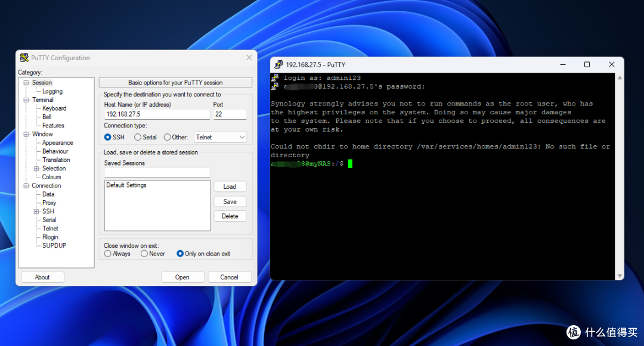Select Session category
Viewport: 644px width, 346px height.
(x=42, y=82)
